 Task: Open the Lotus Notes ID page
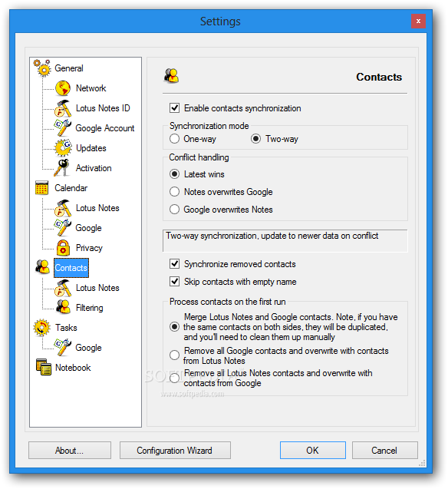tap(103, 108)
